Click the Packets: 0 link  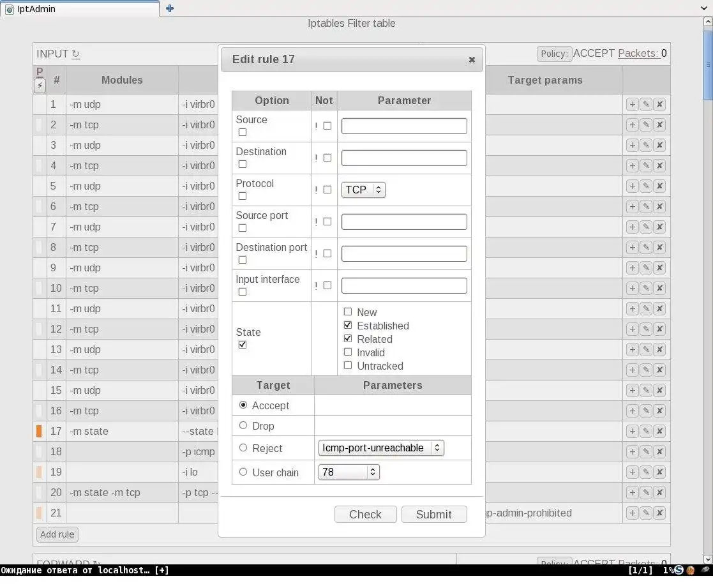pyautogui.click(x=642, y=53)
